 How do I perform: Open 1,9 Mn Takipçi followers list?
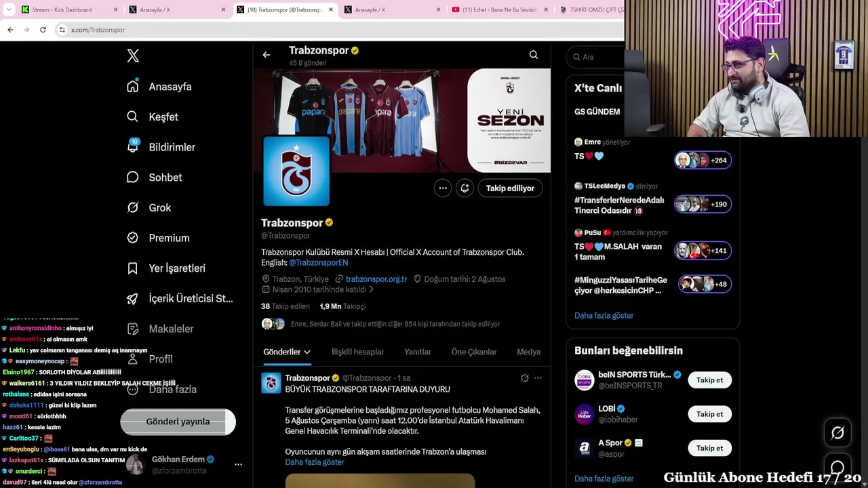(x=342, y=306)
